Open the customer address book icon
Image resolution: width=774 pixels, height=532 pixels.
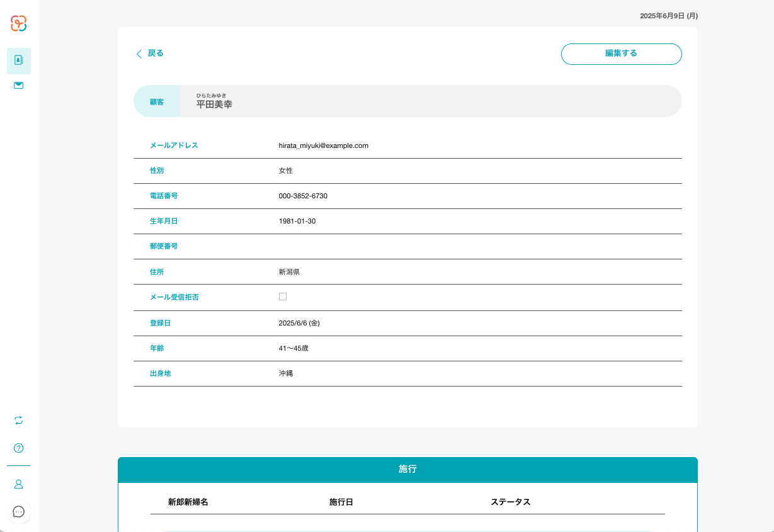point(19,60)
